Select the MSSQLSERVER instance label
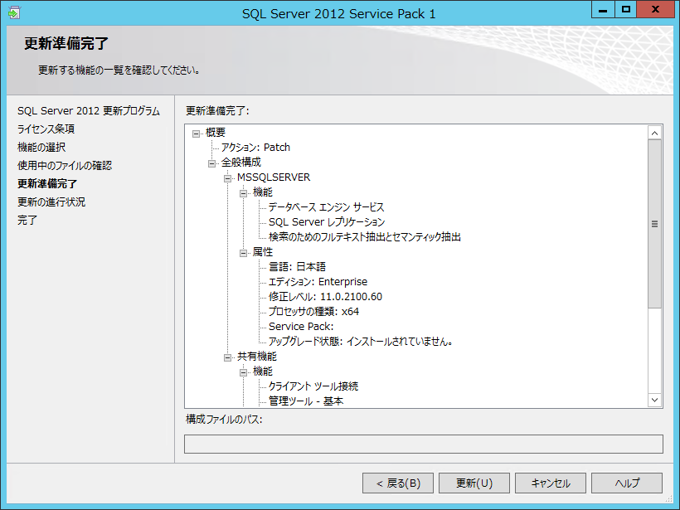 [274, 177]
